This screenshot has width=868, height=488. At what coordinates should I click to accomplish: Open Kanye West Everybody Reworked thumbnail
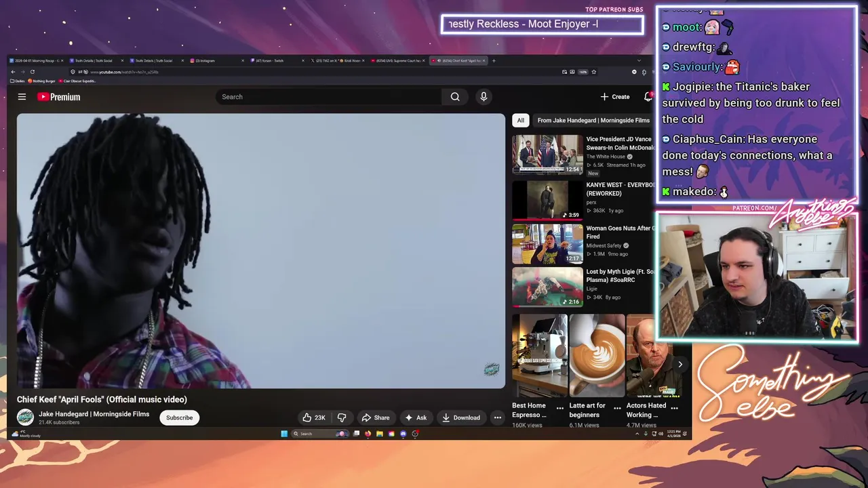pos(547,199)
